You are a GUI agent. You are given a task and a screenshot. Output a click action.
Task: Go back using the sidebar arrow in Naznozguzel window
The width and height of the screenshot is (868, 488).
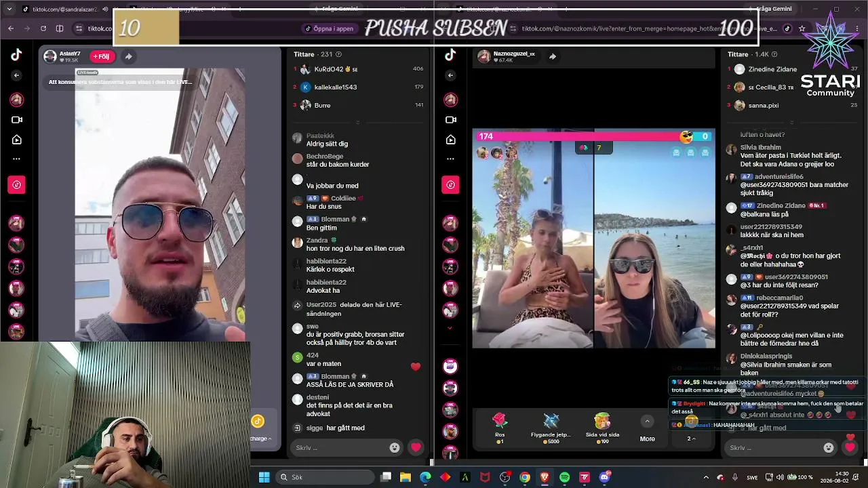click(450, 75)
